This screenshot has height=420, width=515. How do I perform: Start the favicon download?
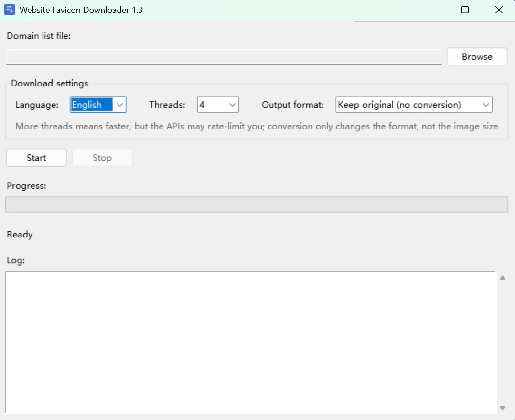[x=36, y=158]
